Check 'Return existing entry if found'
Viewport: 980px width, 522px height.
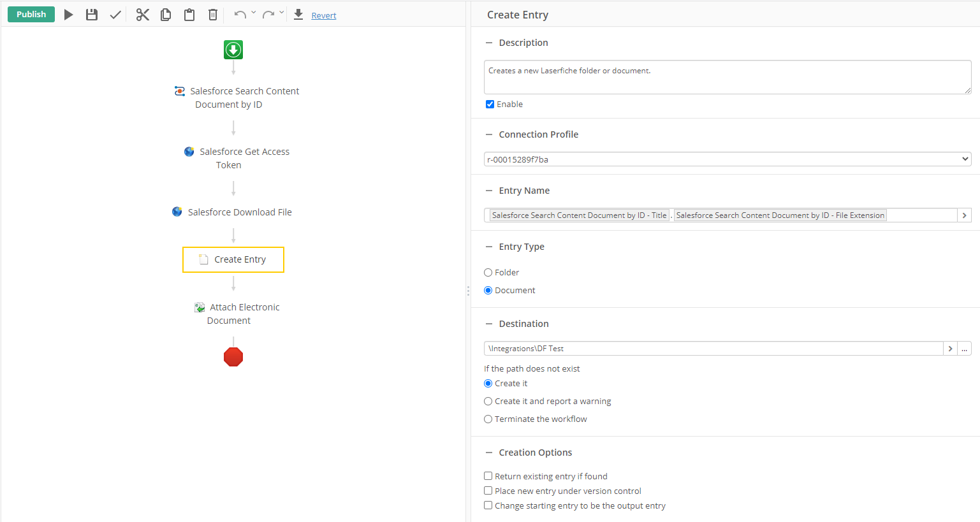click(x=488, y=476)
